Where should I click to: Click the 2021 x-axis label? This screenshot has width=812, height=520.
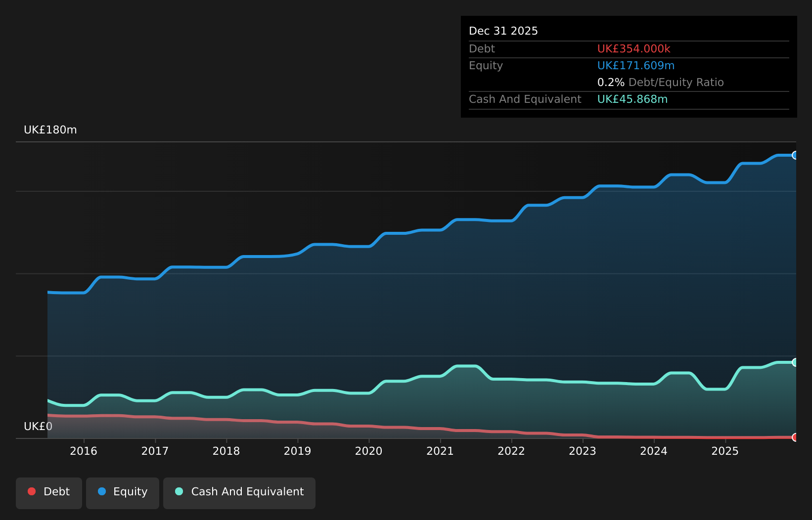[440, 451]
